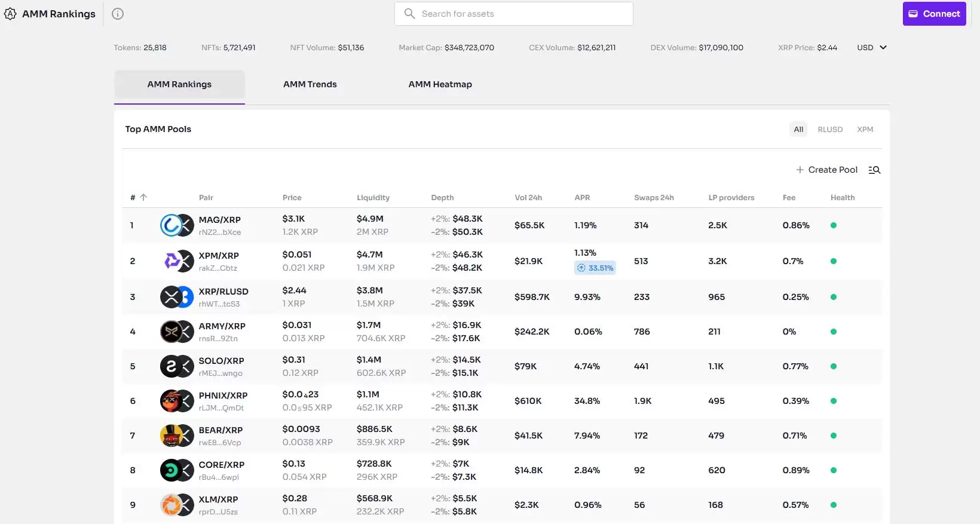980x524 pixels.
Task: Open the USD currency dropdown
Action: [x=871, y=48]
